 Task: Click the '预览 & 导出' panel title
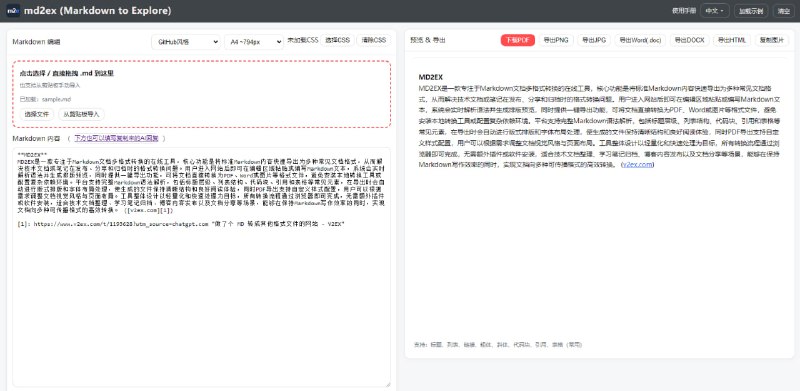point(428,40)
